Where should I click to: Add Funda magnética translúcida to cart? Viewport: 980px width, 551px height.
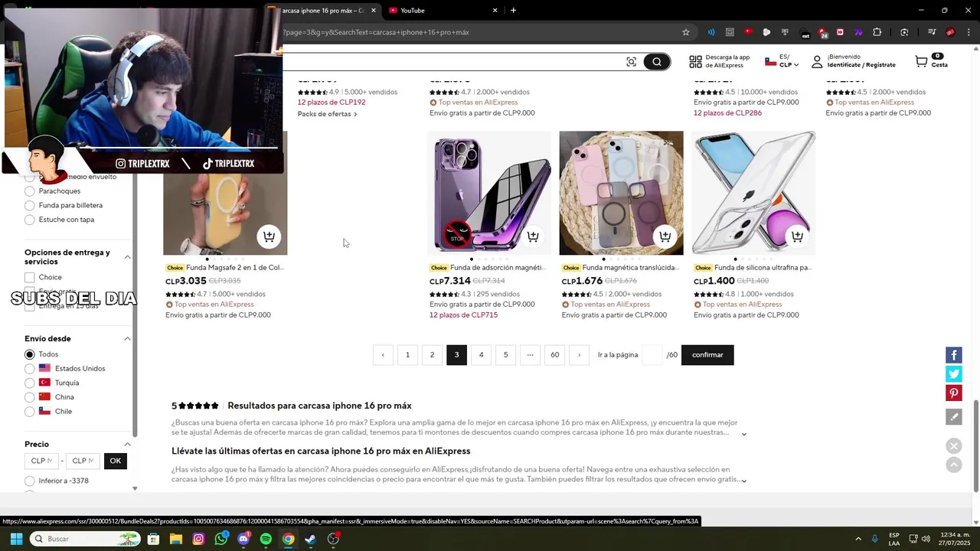[x=665, y=236]
